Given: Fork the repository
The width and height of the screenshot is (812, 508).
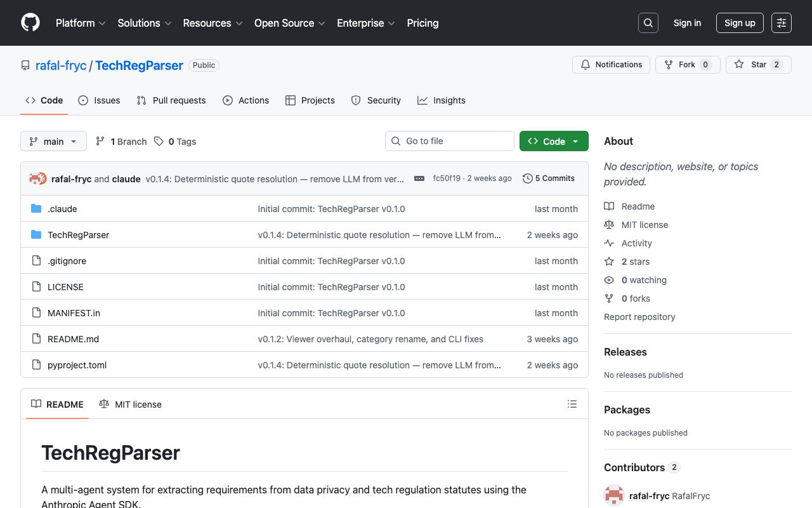Looking at the screenshot, I should (x=687, y=65).
